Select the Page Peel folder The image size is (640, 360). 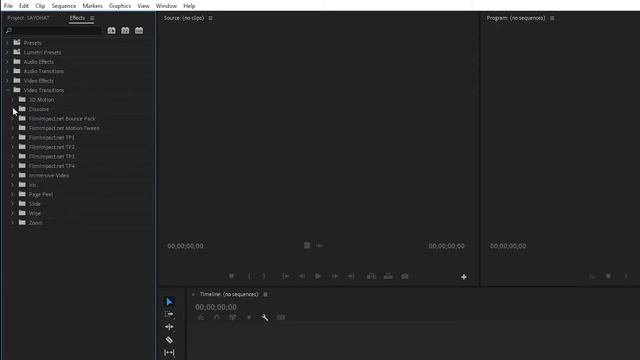tap(41, 194)
